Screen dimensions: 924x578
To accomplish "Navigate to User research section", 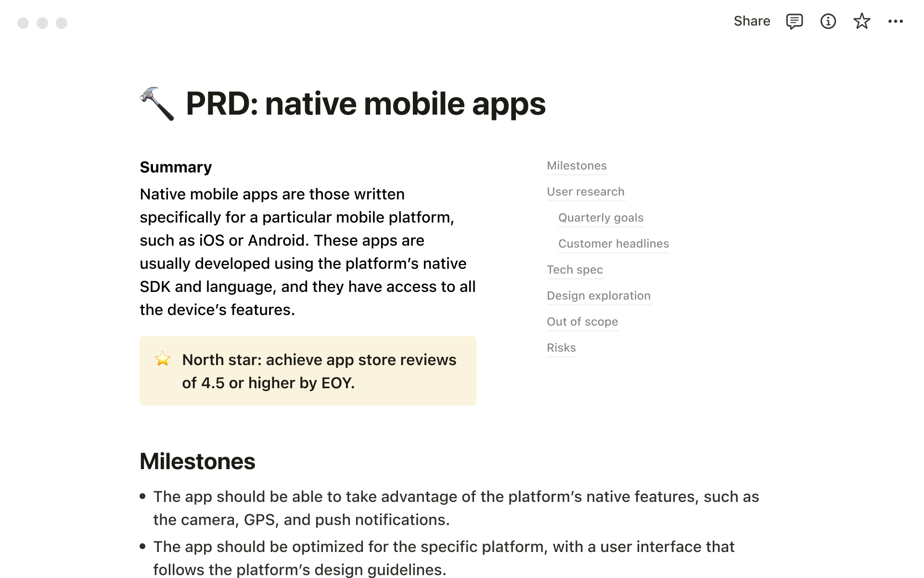I will tap(584, 192).
